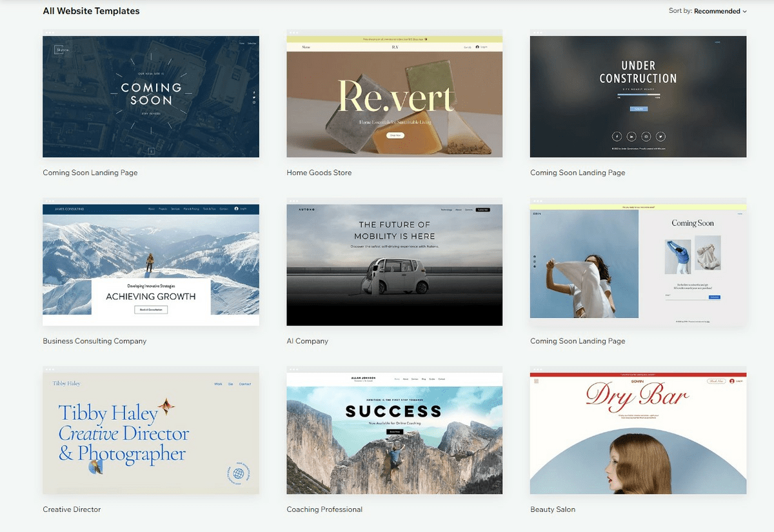Viewport: 774px width, 532px height.
Task: Click Subscribe in the AI Company template
Action: tap(482, 210)
